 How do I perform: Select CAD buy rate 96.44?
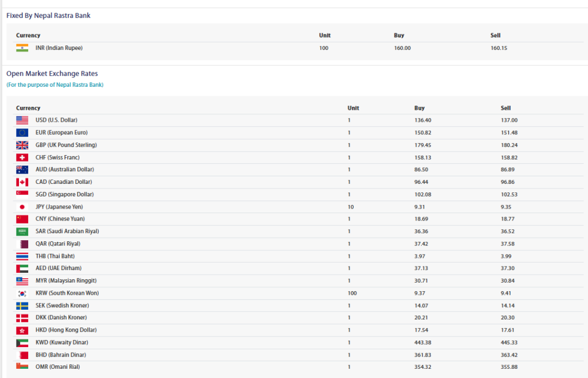(421, 182)
